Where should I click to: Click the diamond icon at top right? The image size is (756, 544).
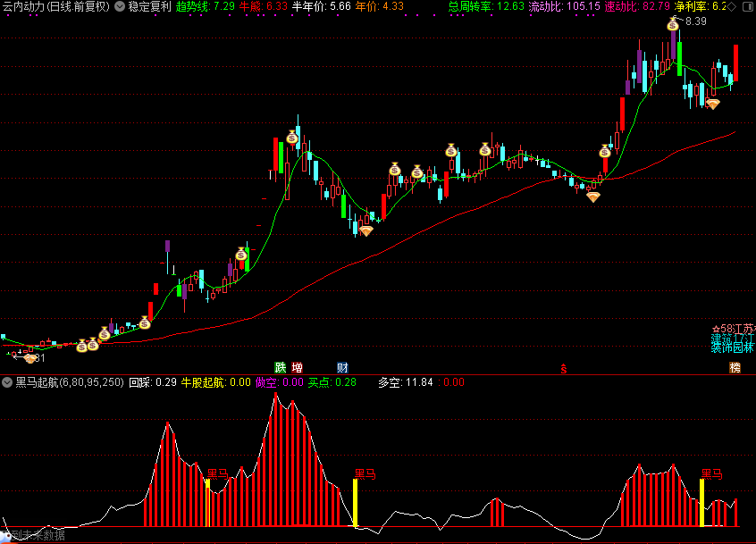coord(731,7)
